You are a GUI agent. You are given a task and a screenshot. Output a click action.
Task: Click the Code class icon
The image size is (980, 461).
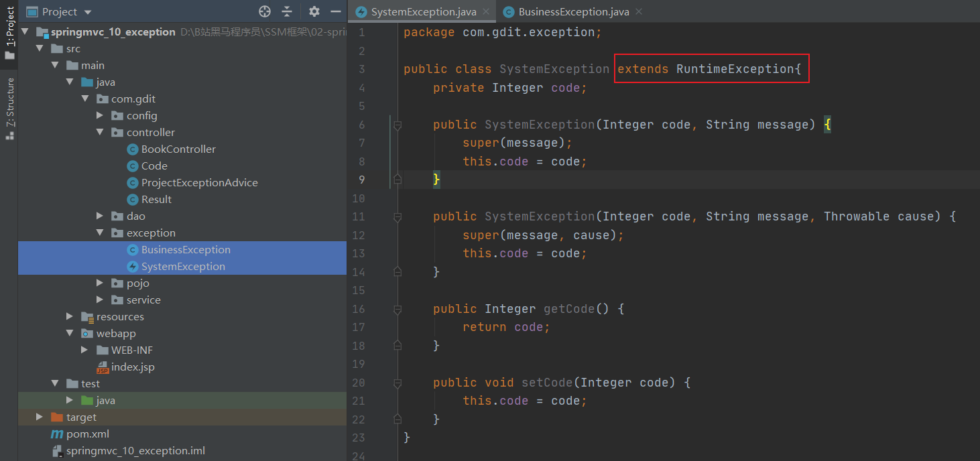coord(132,166)
